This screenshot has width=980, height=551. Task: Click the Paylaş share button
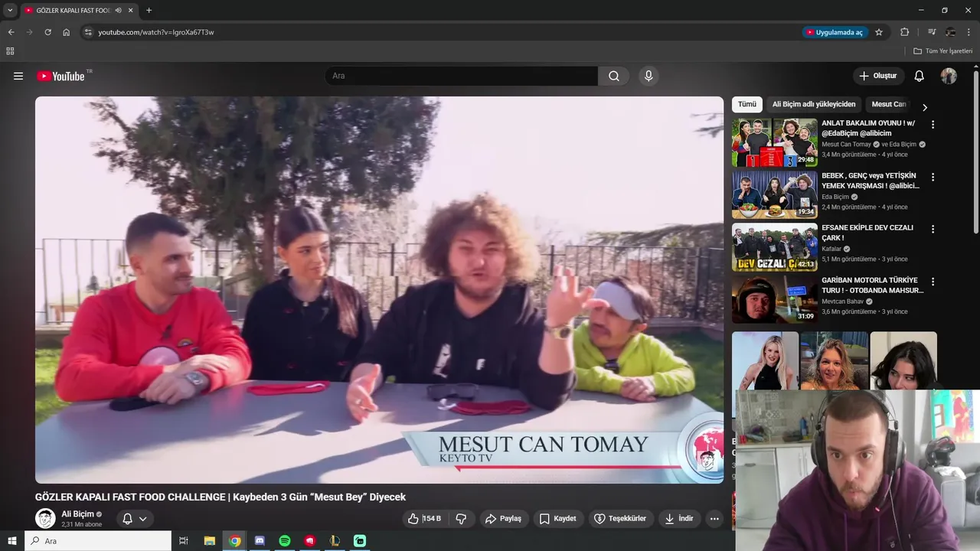[503, 519]
